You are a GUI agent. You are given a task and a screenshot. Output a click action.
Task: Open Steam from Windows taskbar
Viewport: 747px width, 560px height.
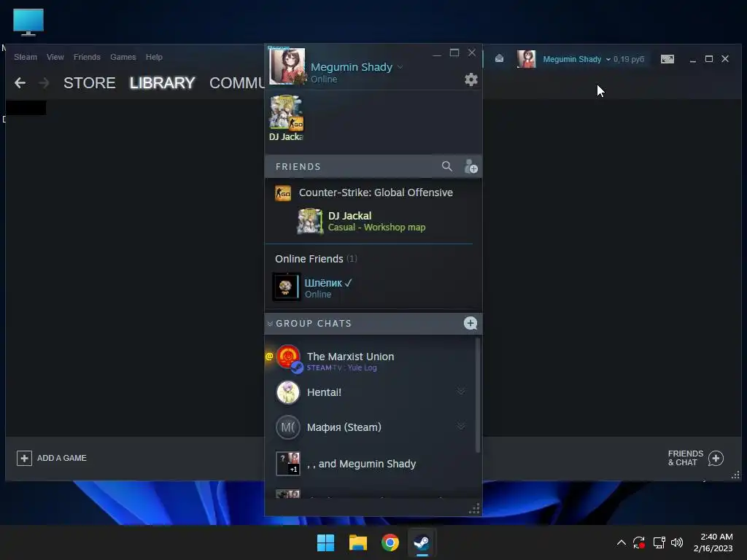coord(422,542)
